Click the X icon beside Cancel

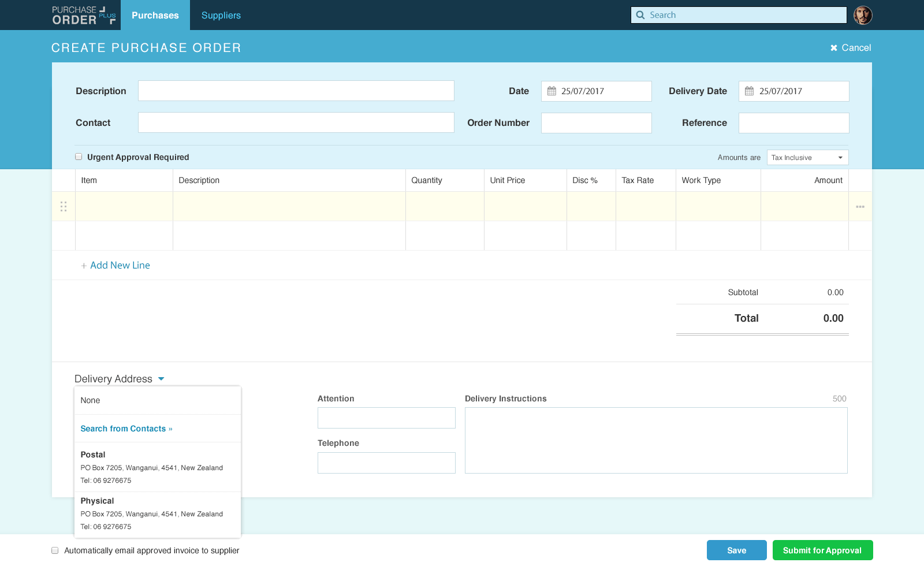(833, 47)
